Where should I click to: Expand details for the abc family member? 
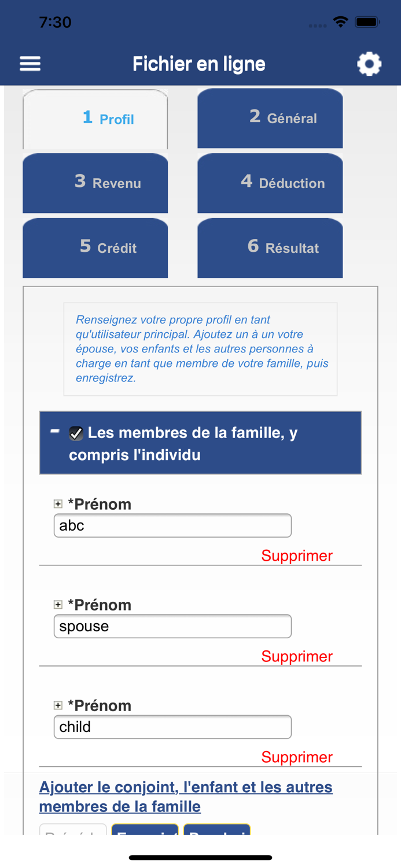point(58,503)
